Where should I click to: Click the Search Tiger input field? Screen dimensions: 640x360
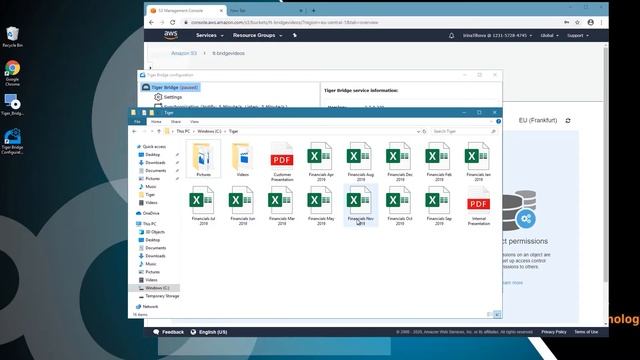(x=464, y=131)
